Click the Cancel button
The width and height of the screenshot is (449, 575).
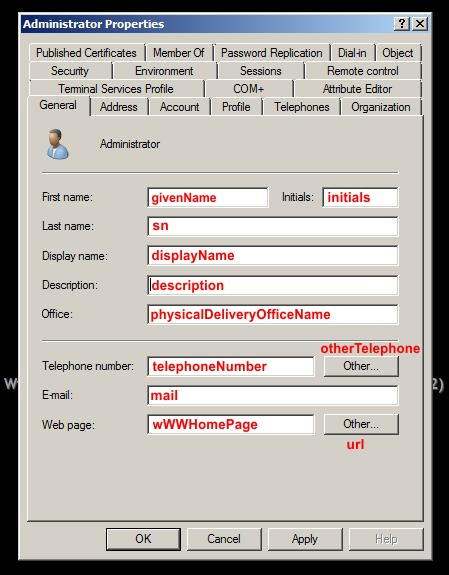(224, 539)
